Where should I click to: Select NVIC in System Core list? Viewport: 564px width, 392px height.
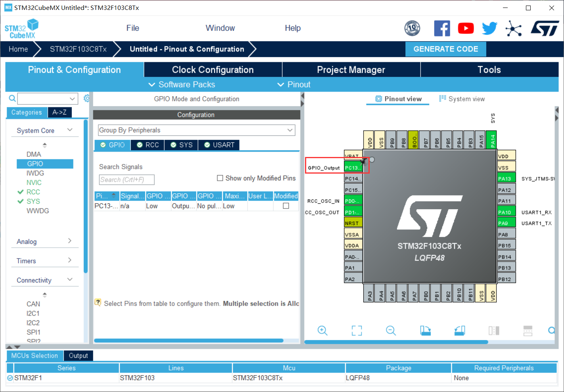34,182
